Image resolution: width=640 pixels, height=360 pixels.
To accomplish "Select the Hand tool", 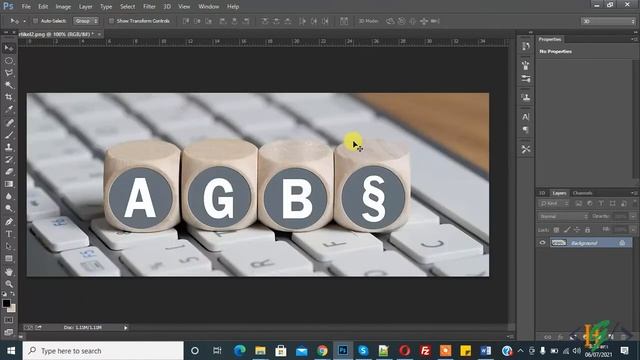I will click(x=9, y=272).
